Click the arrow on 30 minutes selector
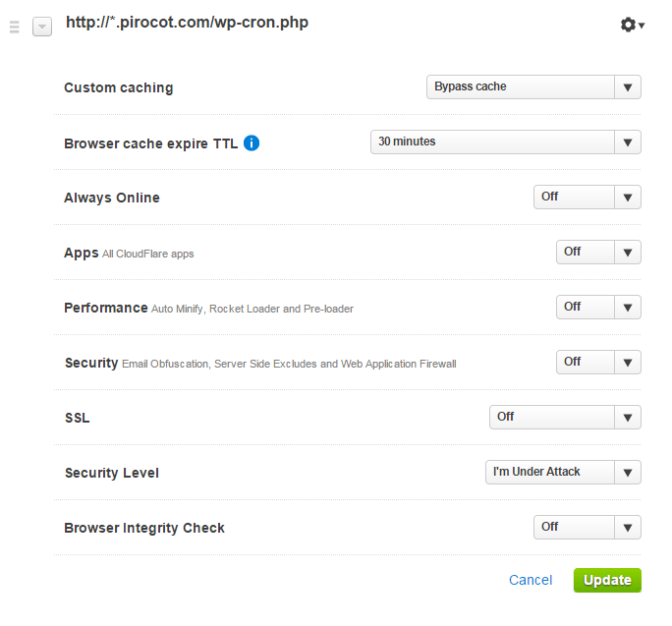672x626 pixels. pyautogui.click(x=628, y=142)
